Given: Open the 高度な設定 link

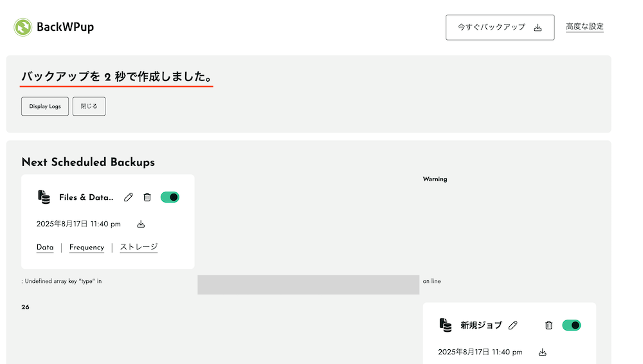Looking at the screenshot, I should [584, 26].
